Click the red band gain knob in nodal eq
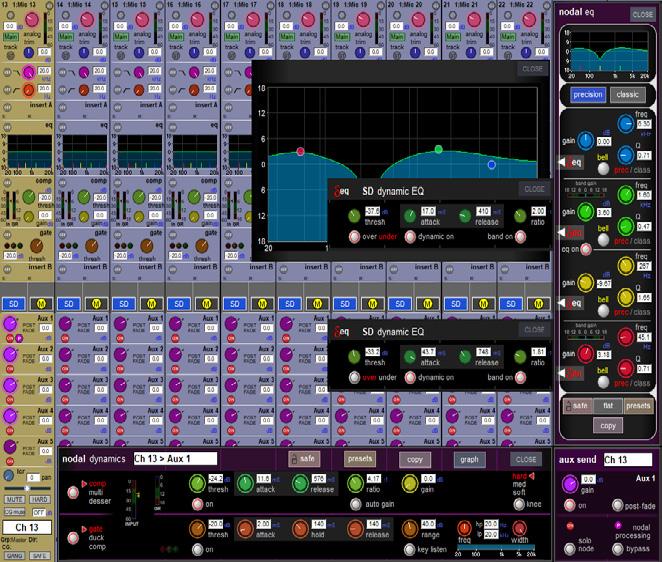 [586, 354]
